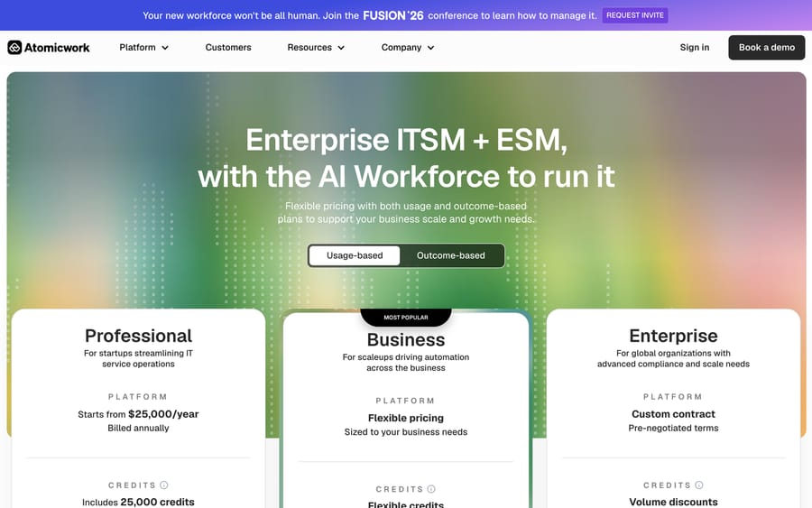
Task: Click "Sized to your business needs" text
Action: point(406,432)
